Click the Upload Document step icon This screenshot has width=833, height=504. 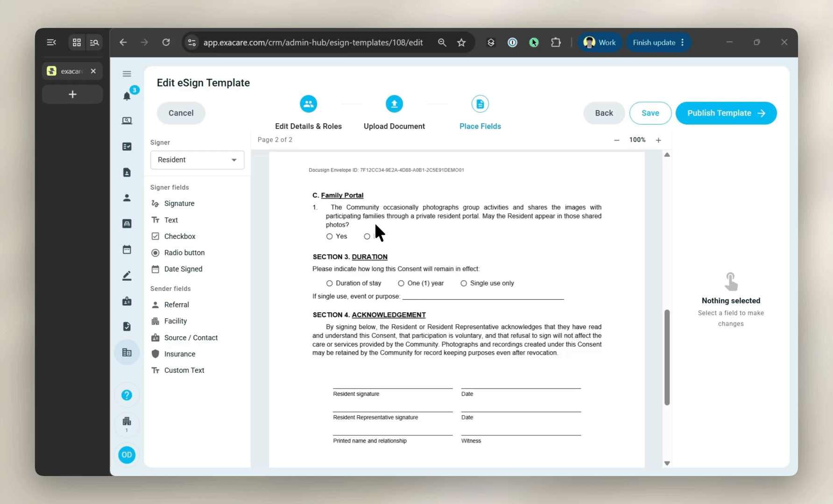pyautogui.click(x=394, y=104)
